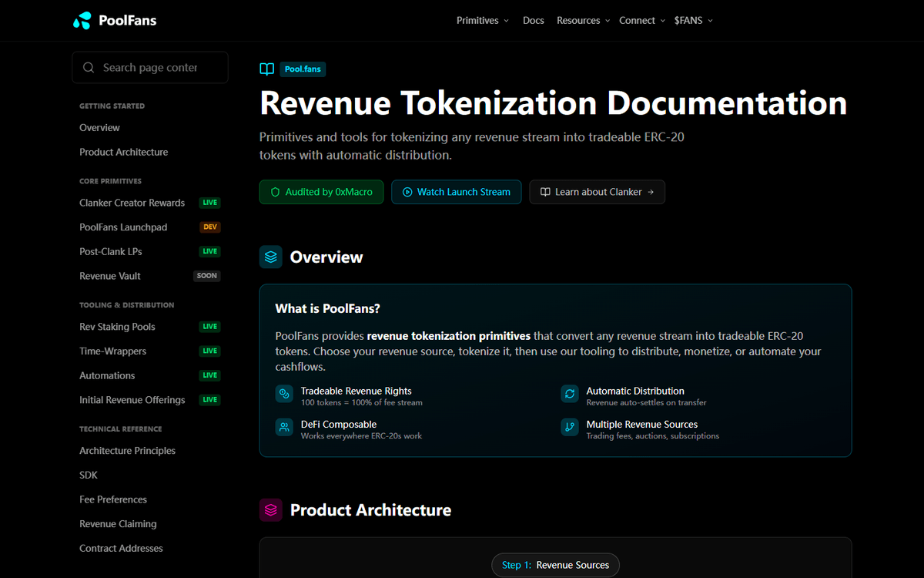Screen dimensions: 924x578
Task: Open the Primitives dropdown menu
Action: (x=483, y=21)
